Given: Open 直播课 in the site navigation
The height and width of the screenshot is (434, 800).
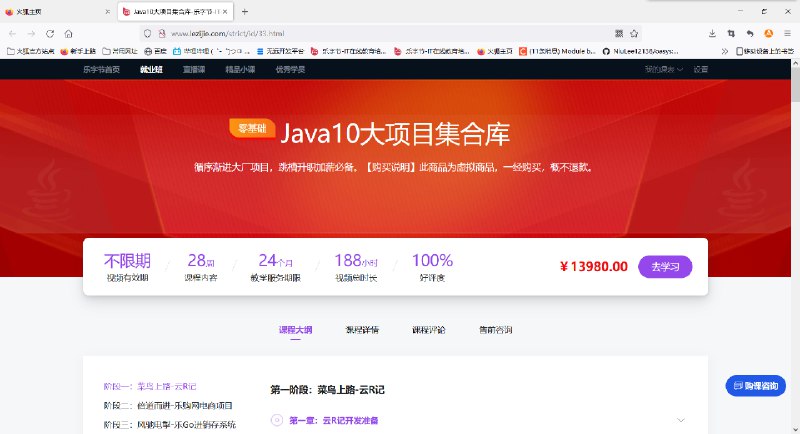Looking at the screenshot, I should tap(194, 69).
